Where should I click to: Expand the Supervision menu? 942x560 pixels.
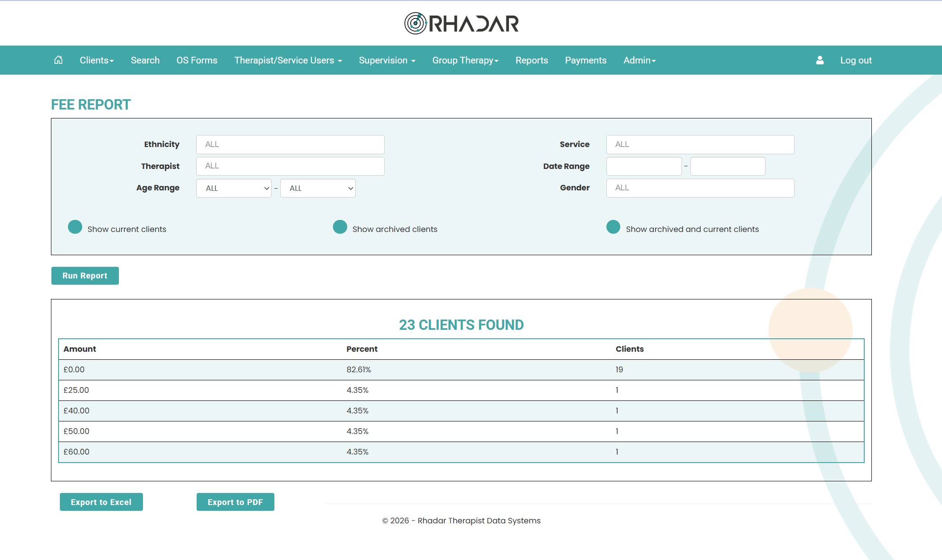click(x=387, y=60)
